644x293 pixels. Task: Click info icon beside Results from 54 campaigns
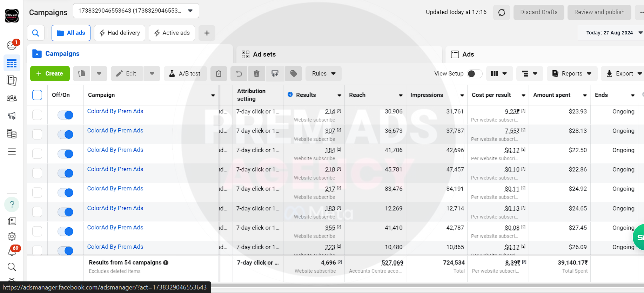[x=166, y=263]
